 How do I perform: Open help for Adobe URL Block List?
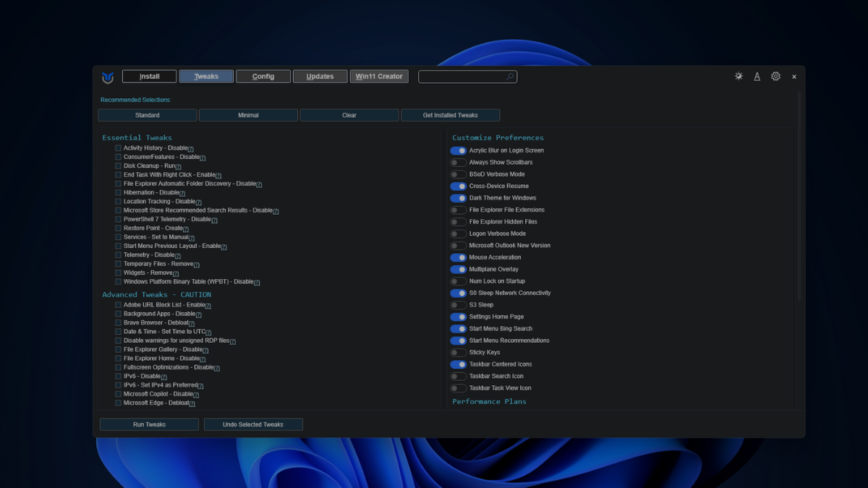coord(208,305)
